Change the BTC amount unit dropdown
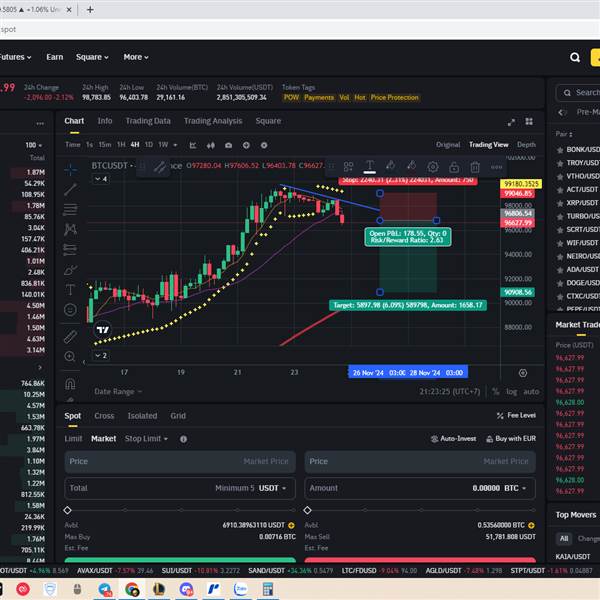The image size is (600, 600). pyautogui.click(x=515, y=488)
